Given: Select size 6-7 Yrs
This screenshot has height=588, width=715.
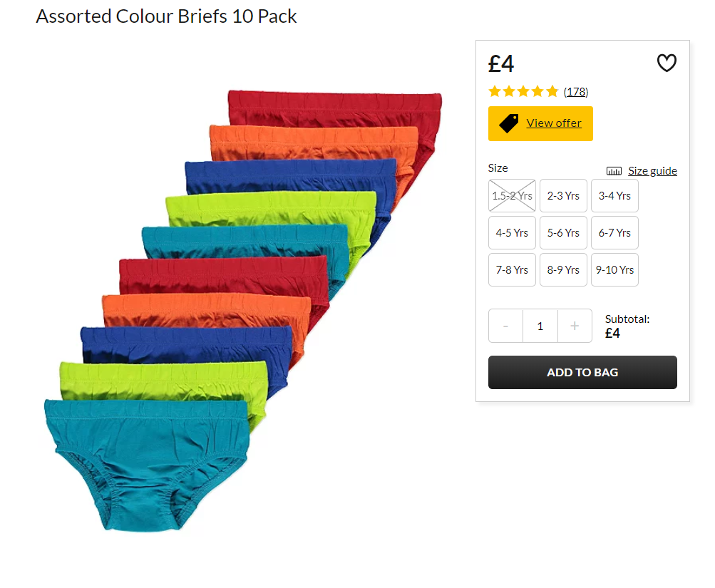Looking at the screenshot, I should pos(614,233).
